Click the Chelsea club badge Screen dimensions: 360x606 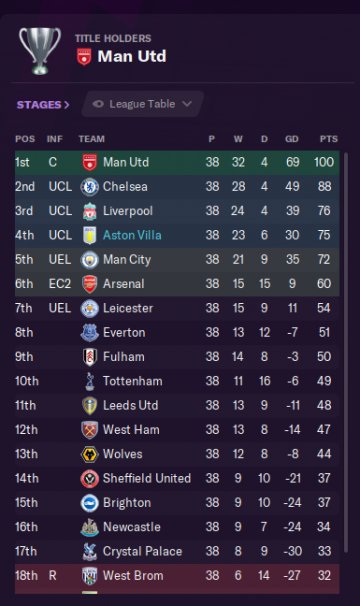[x=89, y=187]
